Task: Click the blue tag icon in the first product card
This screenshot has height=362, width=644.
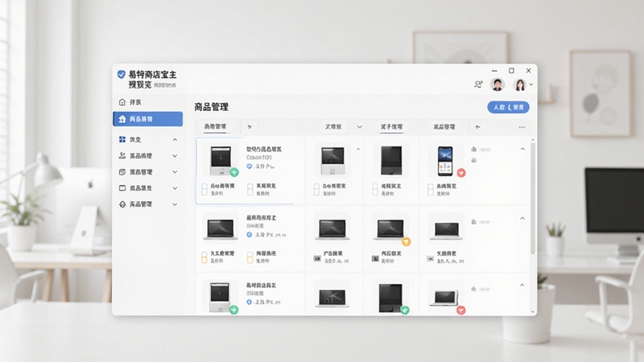Action: pyautogui.click(x=249, y=167)
